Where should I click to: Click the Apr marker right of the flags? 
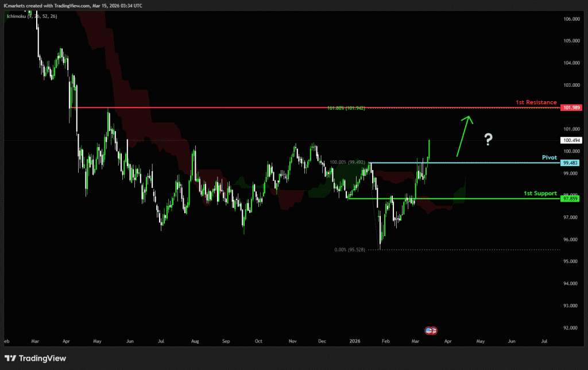coord(447,341)
